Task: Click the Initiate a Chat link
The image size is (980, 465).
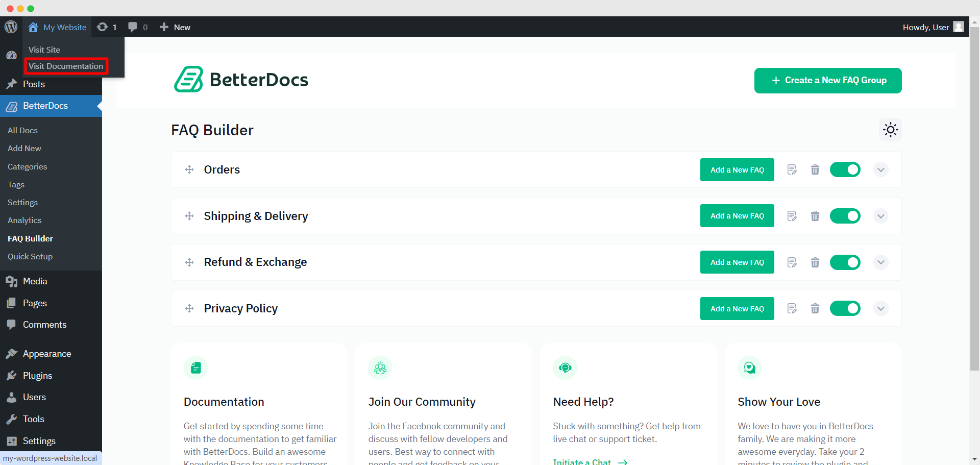Action: [x=582, y=461]
